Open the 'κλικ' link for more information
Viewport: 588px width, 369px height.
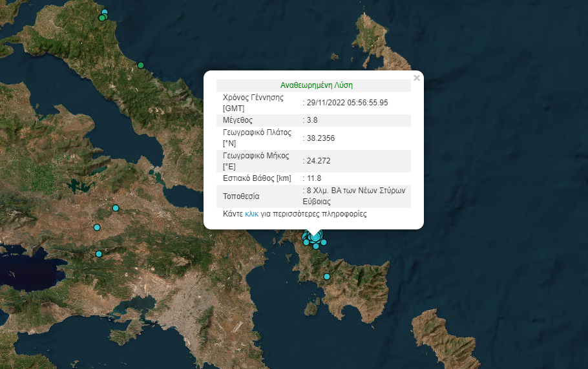coord(252,213)
